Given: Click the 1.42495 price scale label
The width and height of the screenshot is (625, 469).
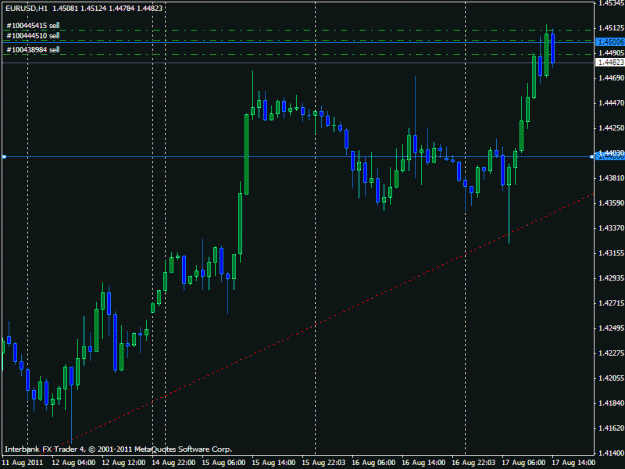Looking at the screenshot, I should coord(611,328).
